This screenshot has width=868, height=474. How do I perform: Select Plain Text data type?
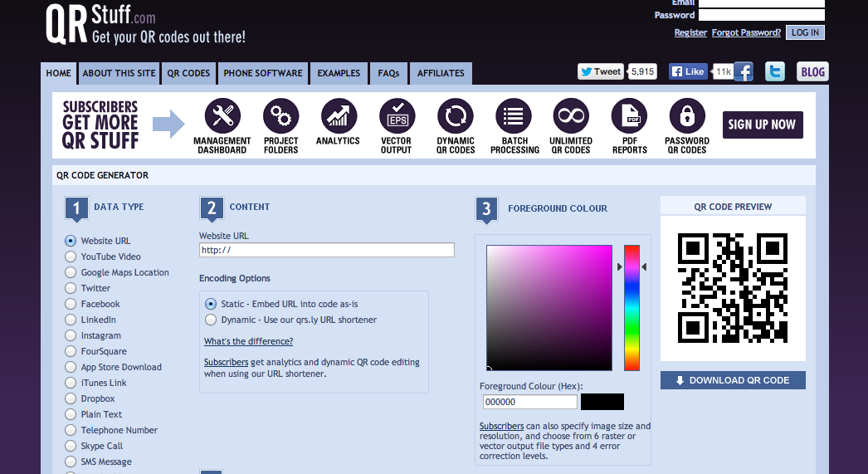point(71,414)
